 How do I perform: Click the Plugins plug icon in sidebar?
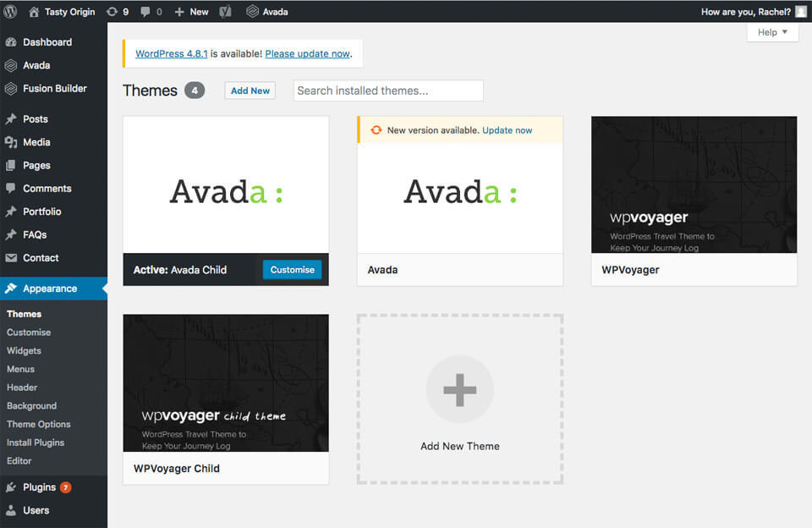tap(11, 487)
